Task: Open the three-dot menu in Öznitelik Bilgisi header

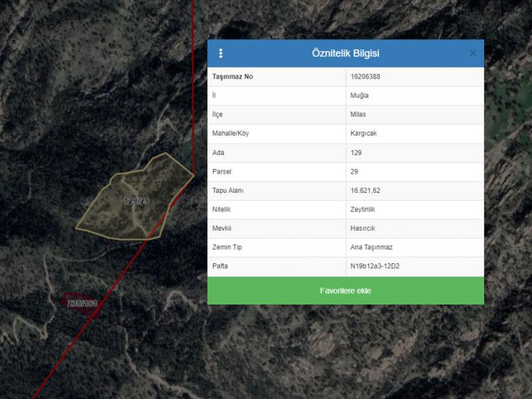Action: (x=221, y=53)
